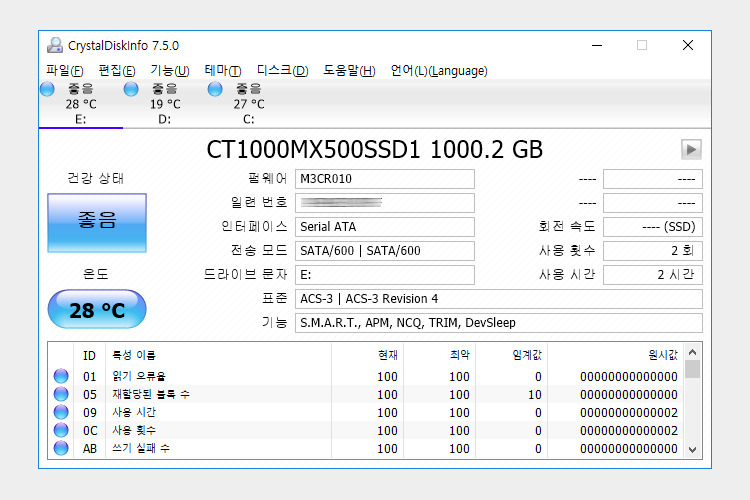
Task: Click the scroll down arrow of attribute list
Action: tap(693, 450)
